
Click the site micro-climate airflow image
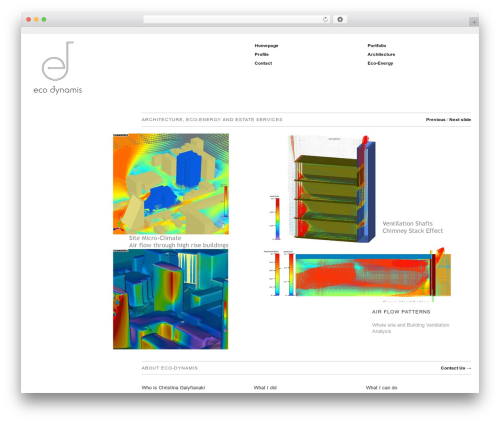171,184
